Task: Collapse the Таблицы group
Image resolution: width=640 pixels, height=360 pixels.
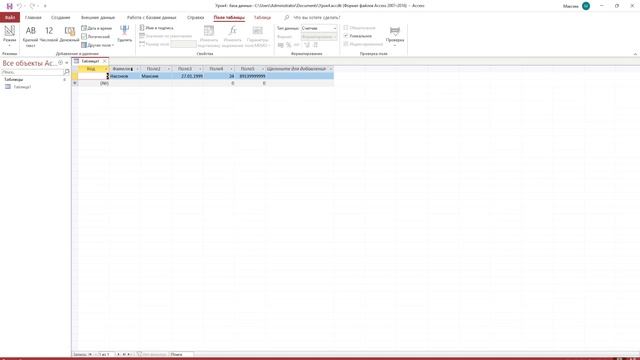Action: pyautogui.click(x=64, y=80)
